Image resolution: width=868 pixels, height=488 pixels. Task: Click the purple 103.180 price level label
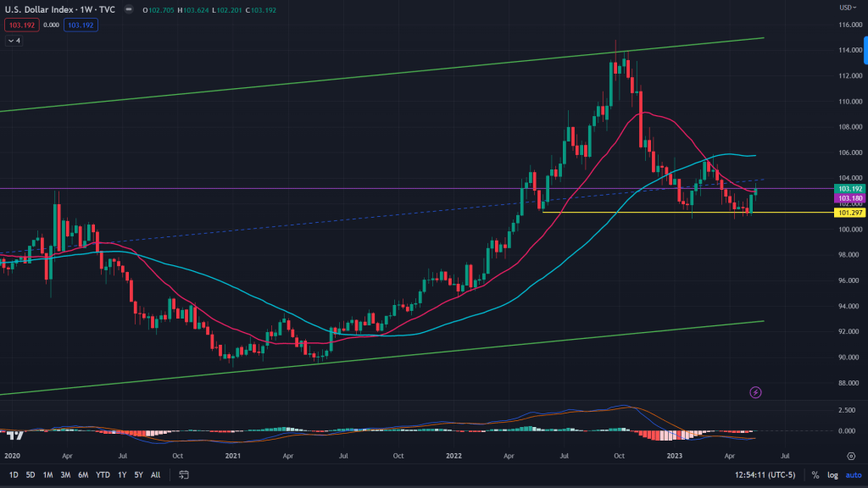point(849,198)
